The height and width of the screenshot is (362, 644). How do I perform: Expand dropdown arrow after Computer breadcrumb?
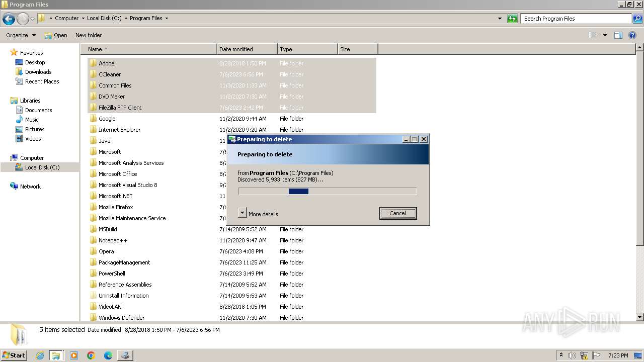[83, 19]
